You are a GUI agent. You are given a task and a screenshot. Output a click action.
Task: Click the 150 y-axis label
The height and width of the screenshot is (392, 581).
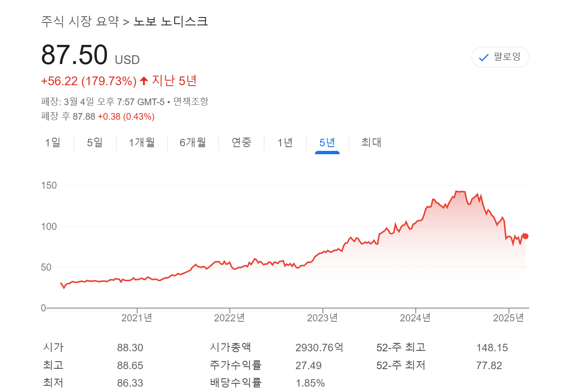pos(49,185)
